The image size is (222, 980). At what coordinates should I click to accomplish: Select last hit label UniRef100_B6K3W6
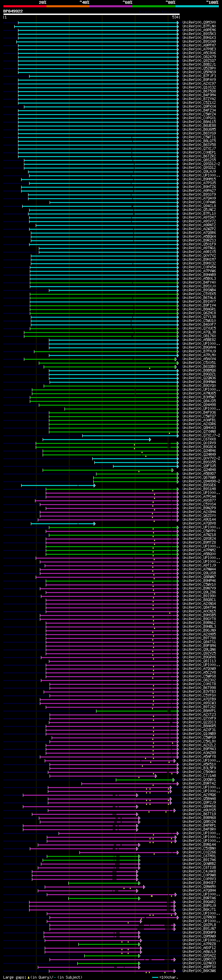[199, 971]
